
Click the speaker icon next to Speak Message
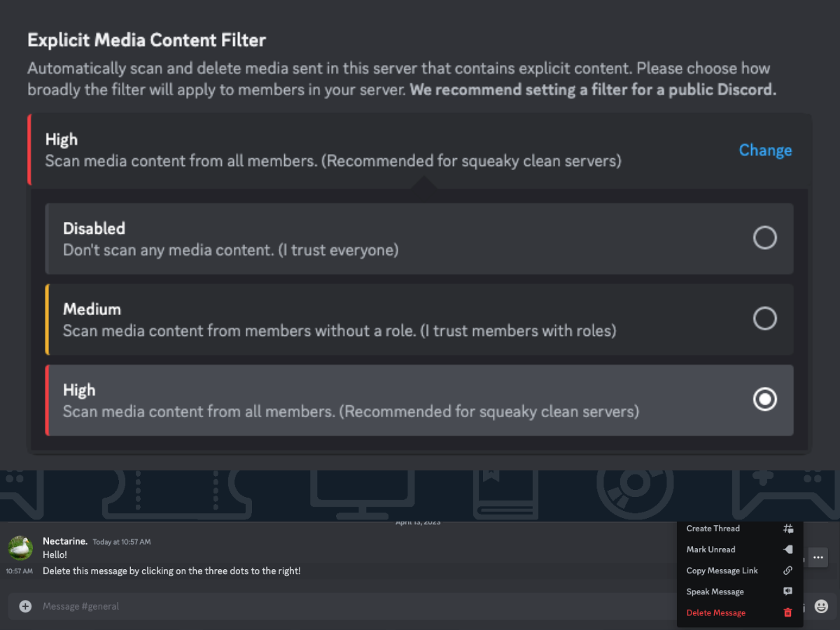[x=787, y=591]
